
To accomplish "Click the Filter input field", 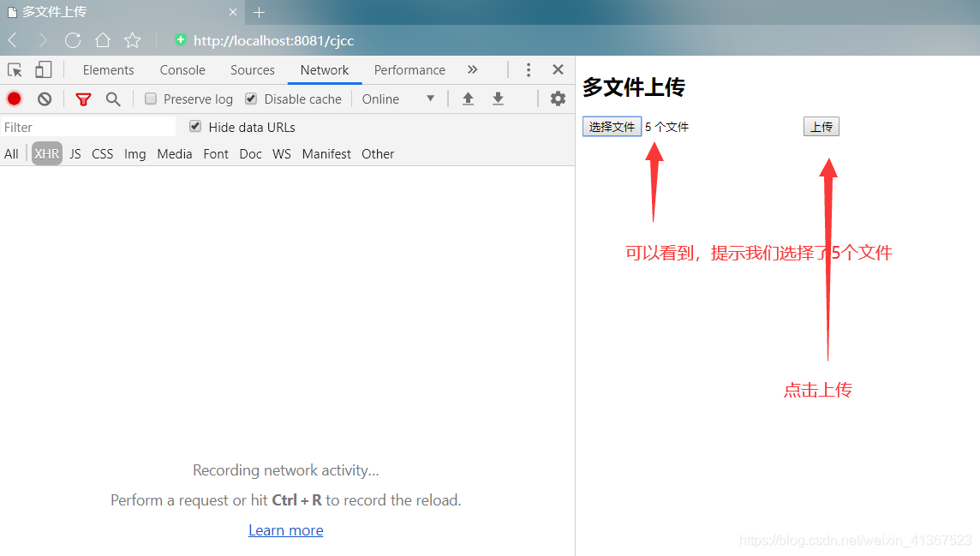I will 86,126.
